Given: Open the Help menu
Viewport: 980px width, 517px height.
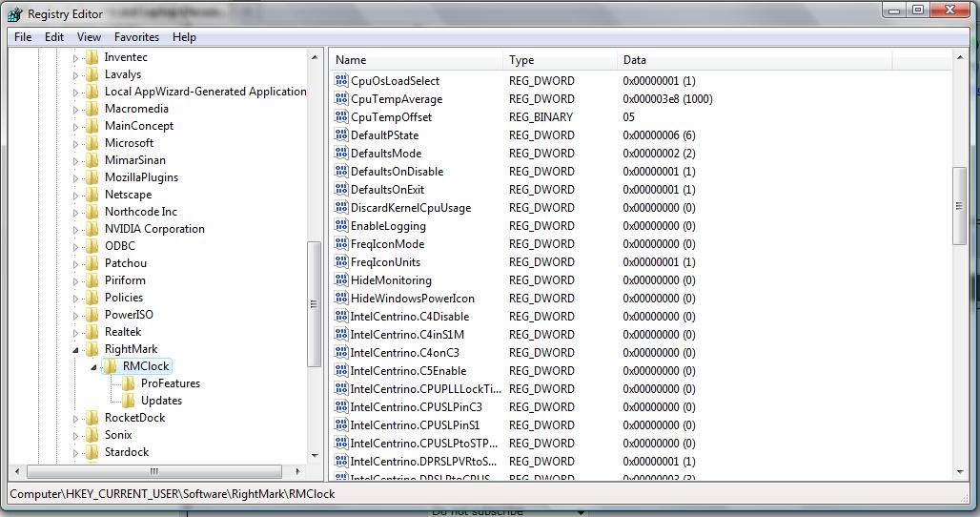Looking at the screenshot, I should click(184, 37).
